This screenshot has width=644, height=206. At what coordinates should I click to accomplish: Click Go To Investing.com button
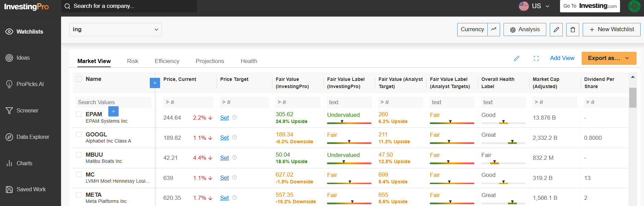590,6
